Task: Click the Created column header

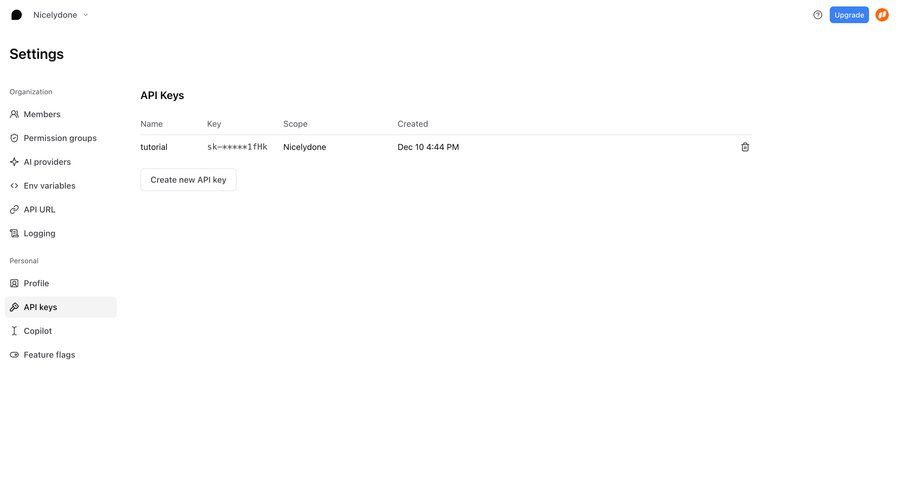Action: point(412,124)
